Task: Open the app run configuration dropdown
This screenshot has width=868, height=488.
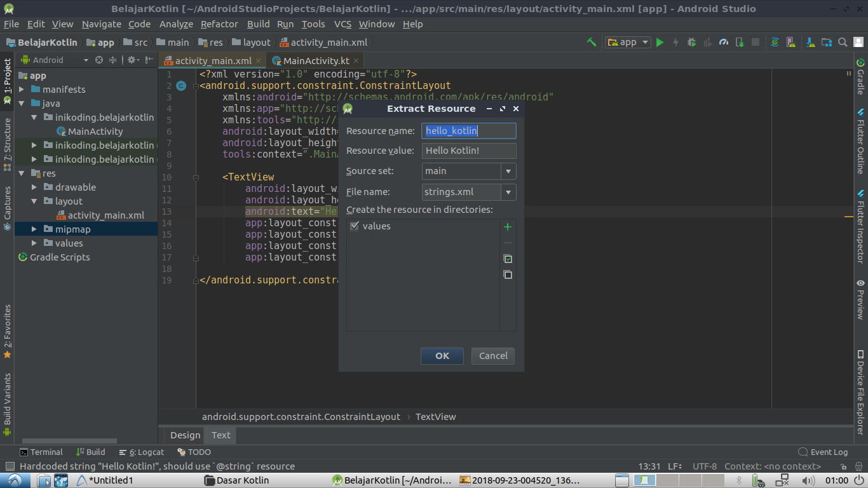Action: click(628, 42)
